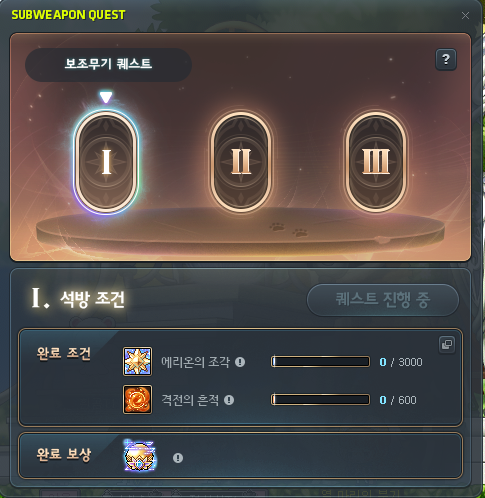Click the 에리온의 조각 progress bar
Image resolution: width=485 pixels, height=498 pixels.
pyautogui.click(x=320, y=362)
